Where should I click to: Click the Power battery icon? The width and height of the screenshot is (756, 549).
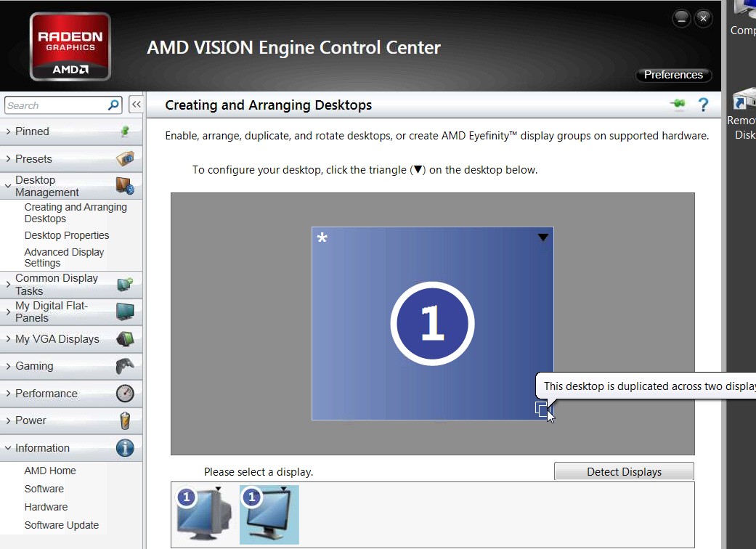point(125,420)
